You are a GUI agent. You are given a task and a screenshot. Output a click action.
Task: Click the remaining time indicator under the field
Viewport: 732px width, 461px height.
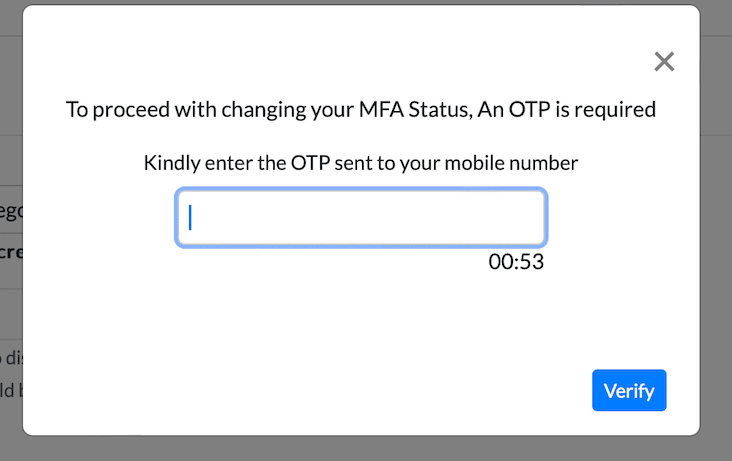(x=516, y=262)
